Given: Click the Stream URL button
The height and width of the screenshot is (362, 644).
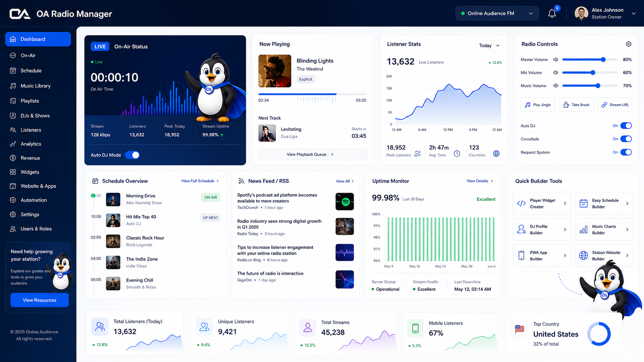Looking at the screenshot, I should click(615, 105).
